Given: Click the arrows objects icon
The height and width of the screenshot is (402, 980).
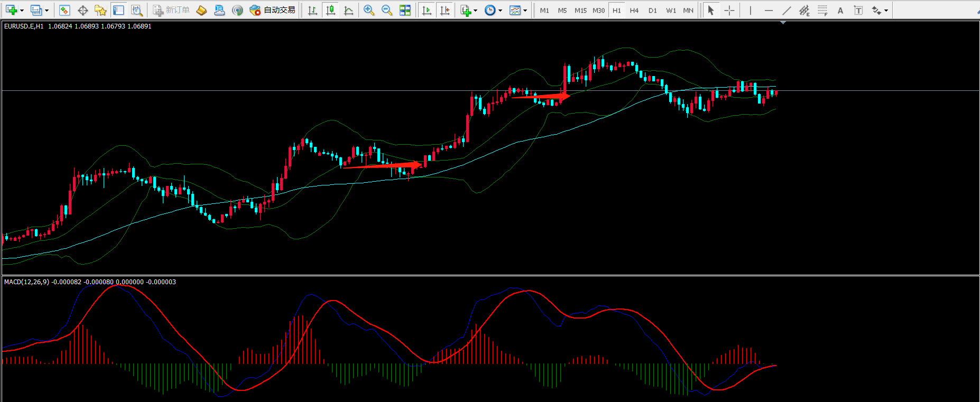Looking at the screenshot, I should click(x=876, y=10).
